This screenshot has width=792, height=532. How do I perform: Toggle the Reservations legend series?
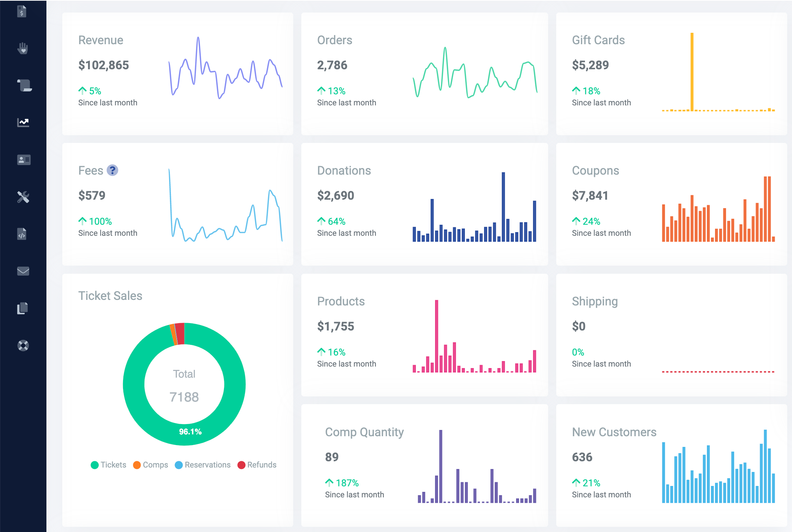tap(203, 465)
